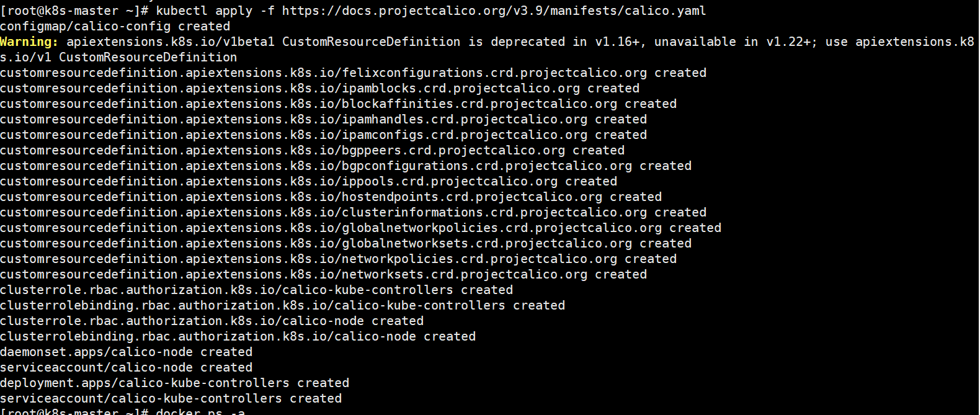Click the ippools CRD output line
The width and height of the screenshot is (980, 415).
point(308,181)
